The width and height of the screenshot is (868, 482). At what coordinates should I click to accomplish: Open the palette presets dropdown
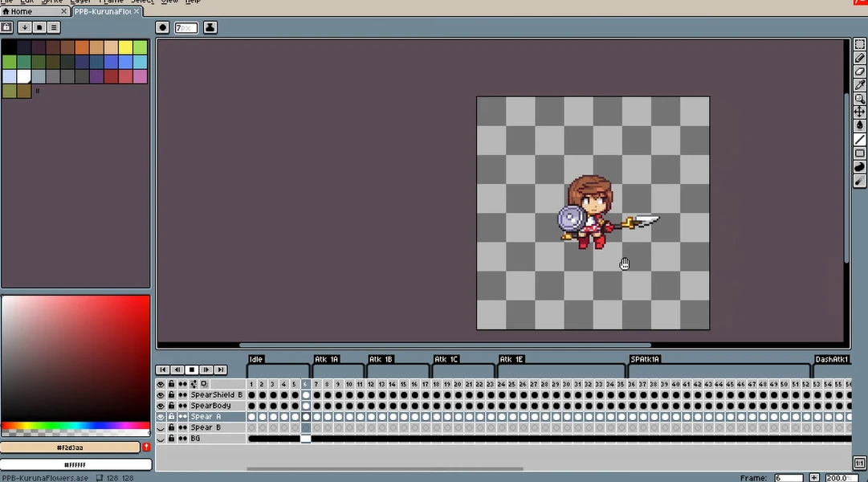point(25,27)
